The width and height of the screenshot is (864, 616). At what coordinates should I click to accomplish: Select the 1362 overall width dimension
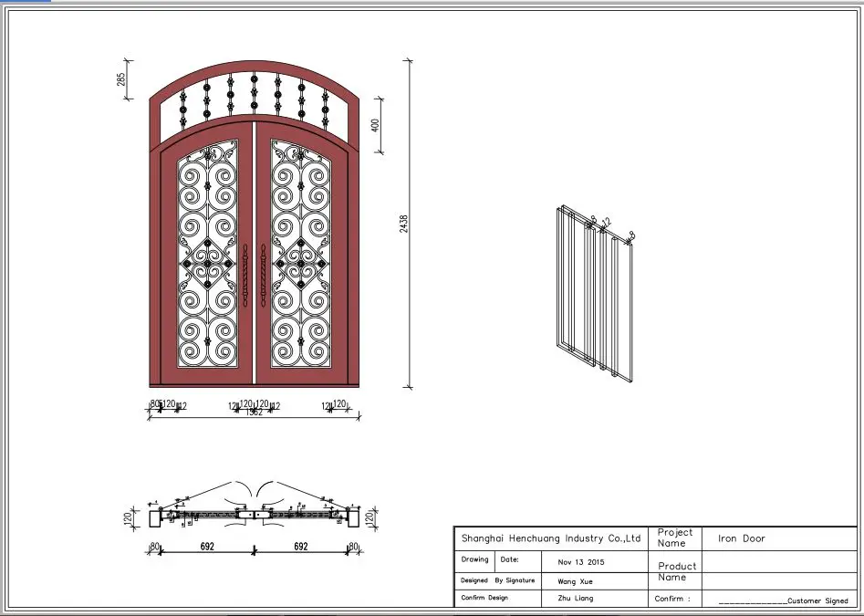tap(254, 412)
